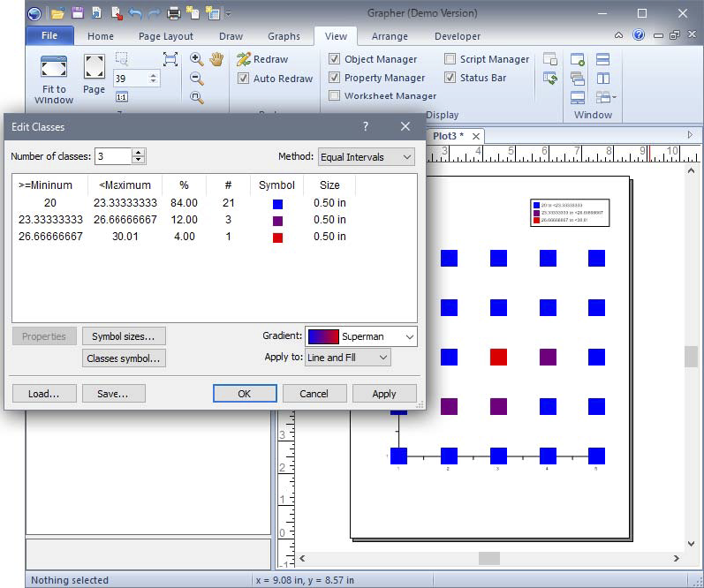Image resolution: width=704 pixels, height=588 pixels.
Task: Click the Export document icon with red arrow
Action: pos(117,13)
